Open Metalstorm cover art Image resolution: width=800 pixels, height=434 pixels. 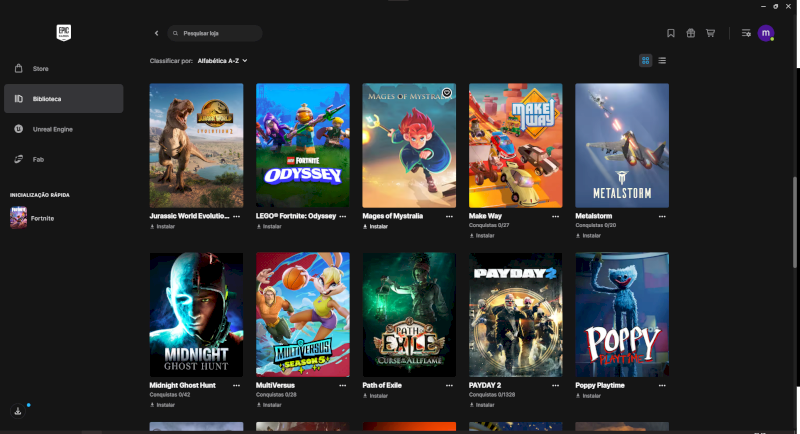tap(622, 145)
